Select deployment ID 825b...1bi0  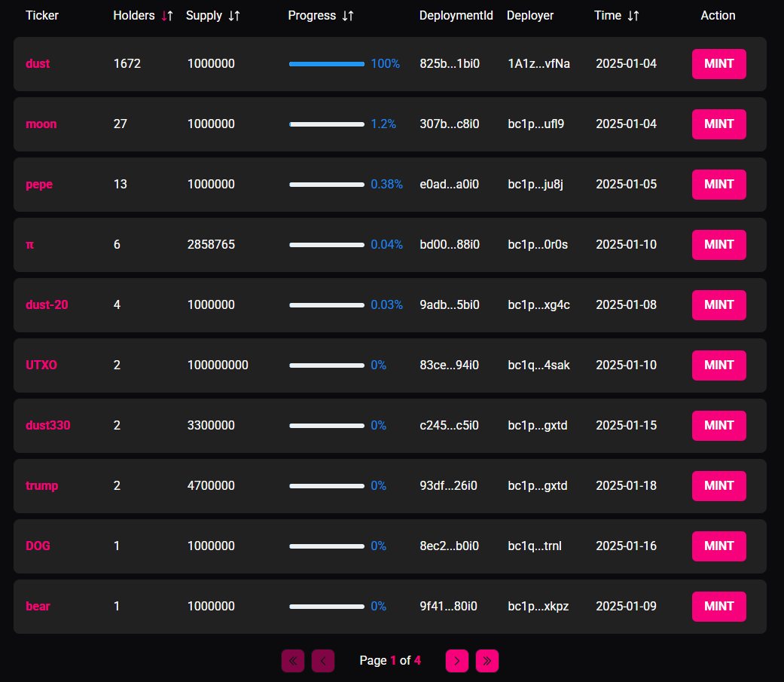click(x=450, y=64)
